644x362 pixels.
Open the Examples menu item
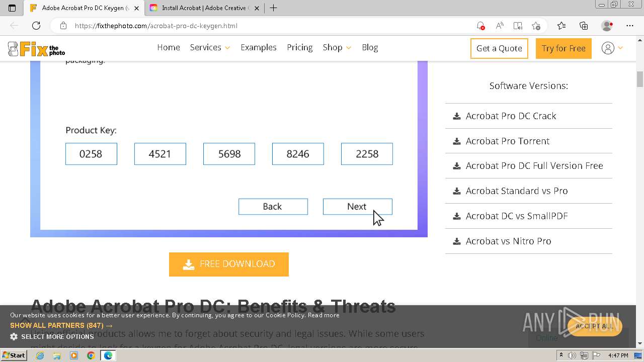point(258,47)
